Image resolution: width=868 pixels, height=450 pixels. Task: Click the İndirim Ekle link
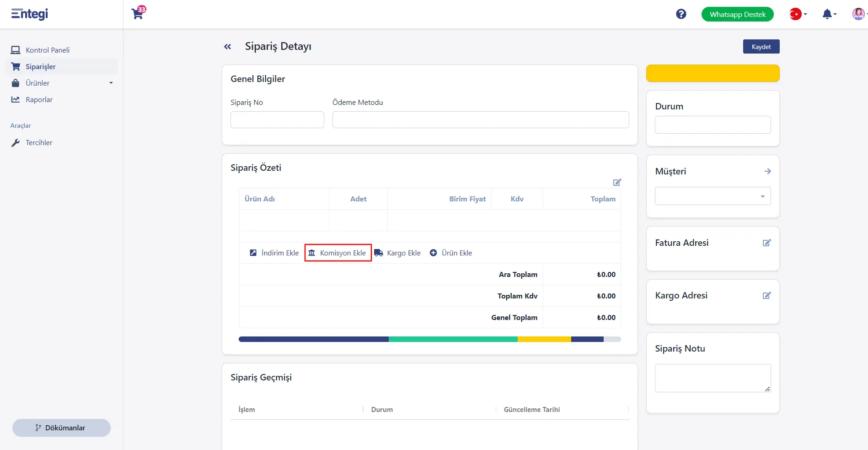(280, 253)
